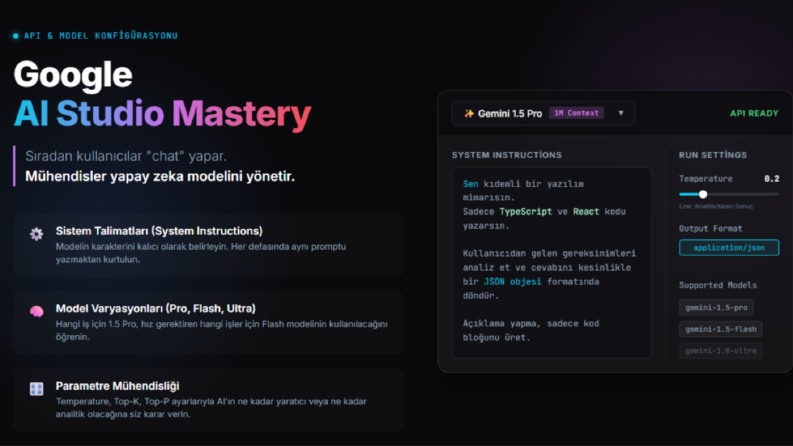The image size is (793, 446).
Task: Click the 'Mühendisler yapay zeka modelini yönetir.' line
Action: 160,176
